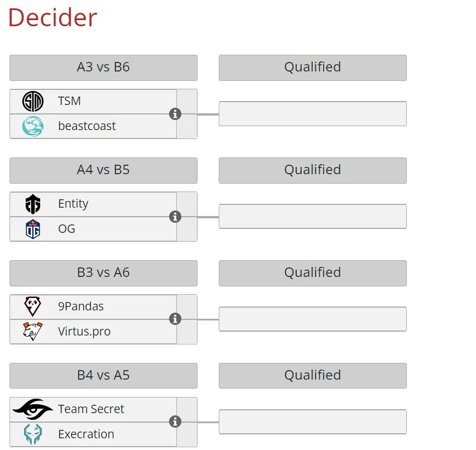Click the beastcoast team logo
The height and width of the screenshot is (450, 476).
[x=33, y=126]
